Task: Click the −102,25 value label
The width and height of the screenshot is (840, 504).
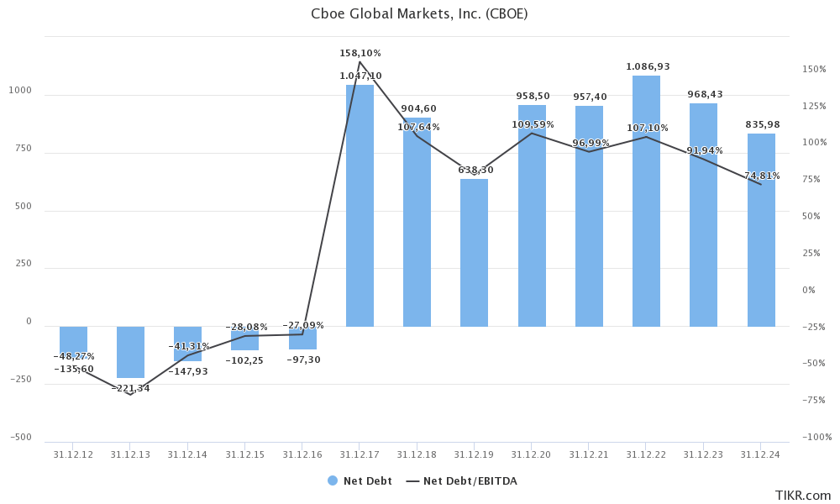Action: pyautogui.click(x=244, y=360)
